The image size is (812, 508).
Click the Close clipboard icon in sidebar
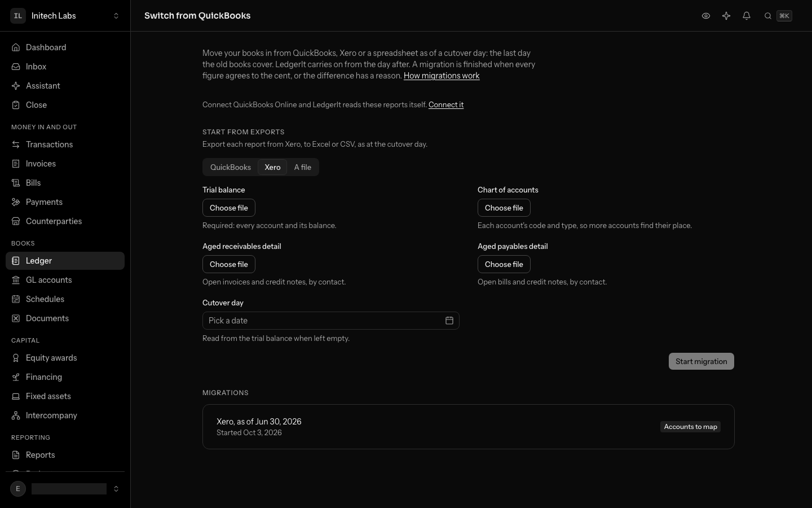tap(16, 105)
